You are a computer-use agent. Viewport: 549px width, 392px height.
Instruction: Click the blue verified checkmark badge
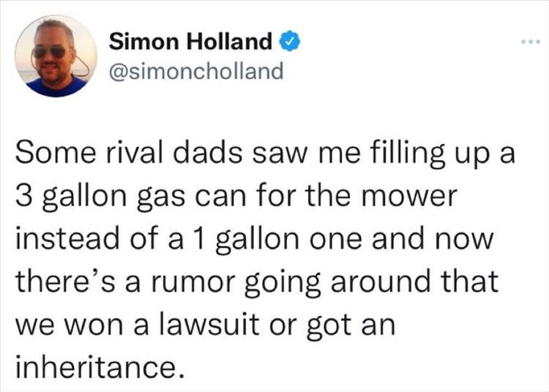pos(289,42)
